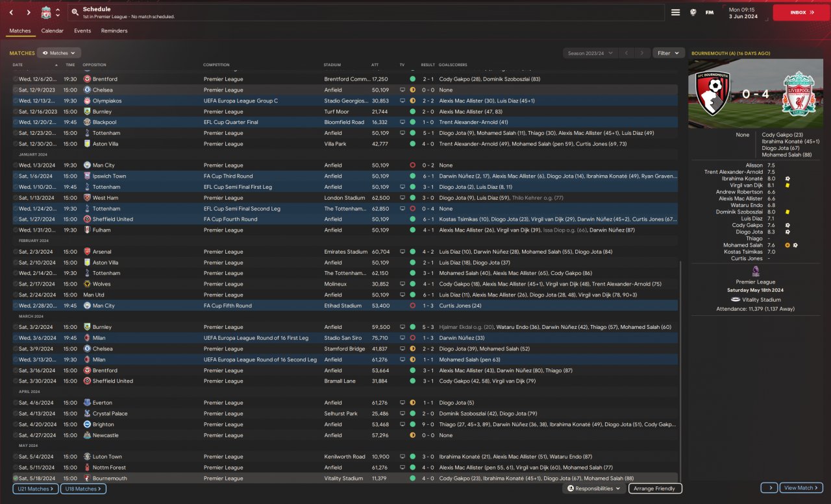The image size is (831, 504).
Task: Go to the previous season arrow
Action: point(626,53)
